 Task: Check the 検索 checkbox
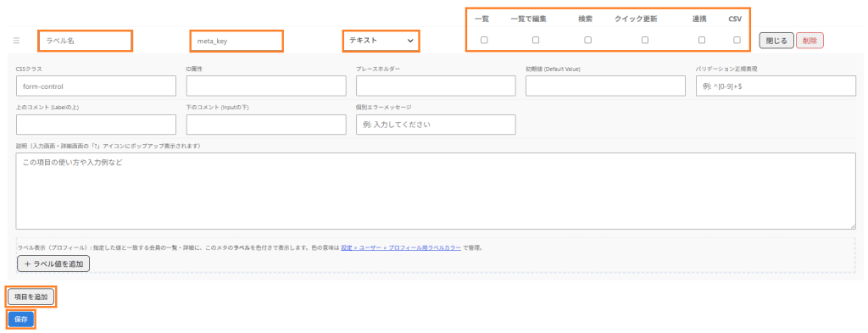(587, 40)
